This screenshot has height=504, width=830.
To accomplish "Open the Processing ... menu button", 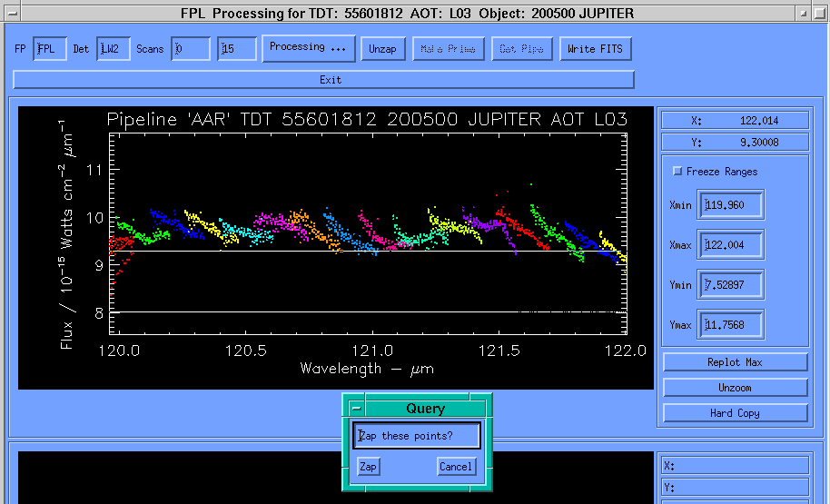I will pos(308,48).
